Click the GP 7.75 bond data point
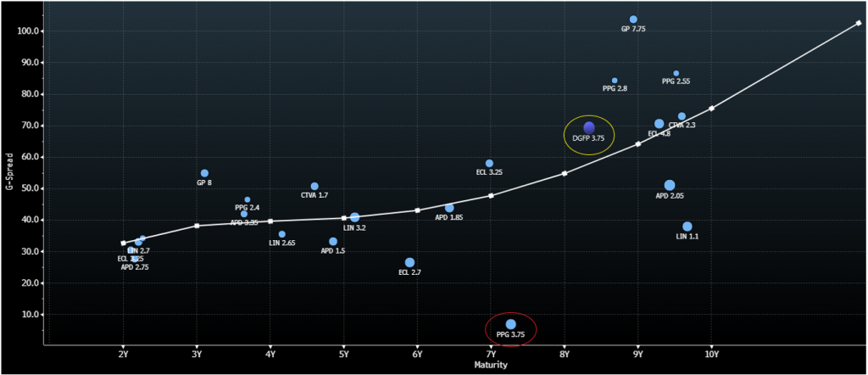868x375 pixels. (633, 20)
